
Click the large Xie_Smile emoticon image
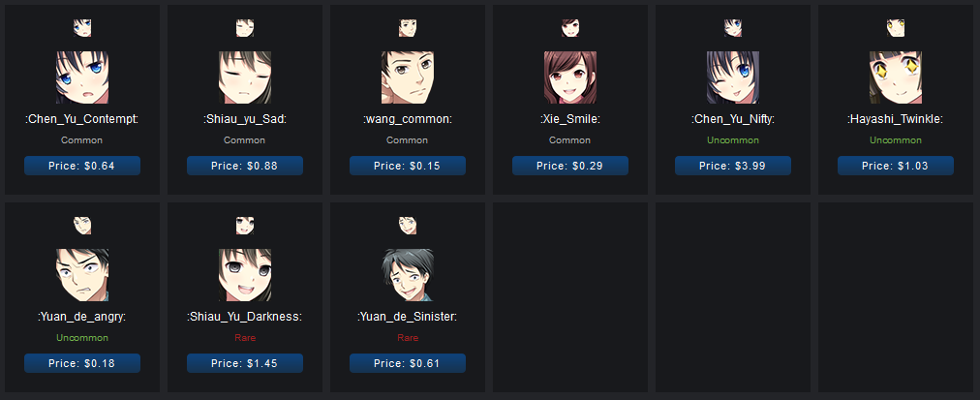pos(570,77)
